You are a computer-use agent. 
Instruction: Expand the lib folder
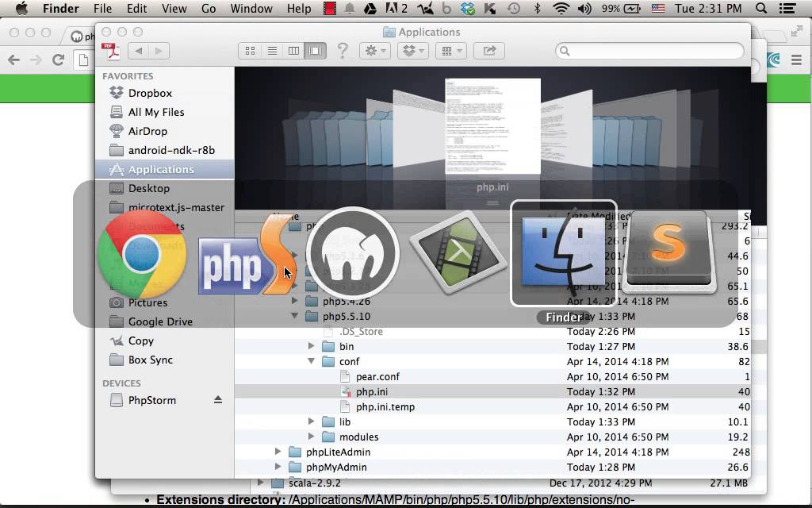pos(311,421)
